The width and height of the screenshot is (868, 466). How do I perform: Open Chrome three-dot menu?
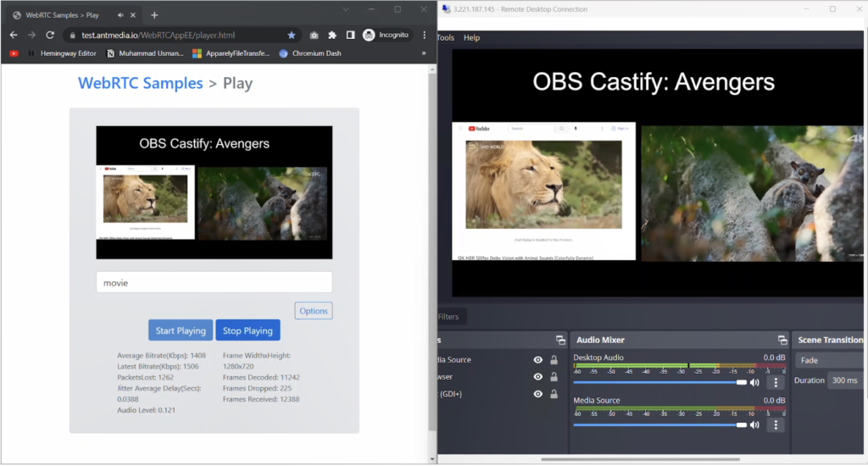[425, 35]
